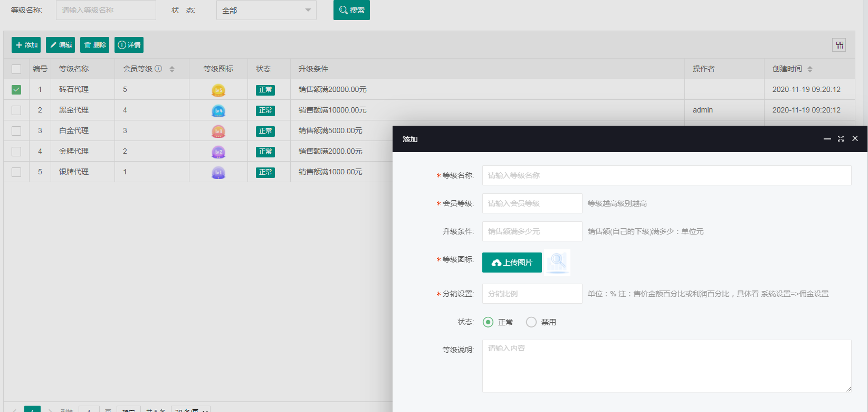Select the 禁用 status radio button

click(531, 322)
